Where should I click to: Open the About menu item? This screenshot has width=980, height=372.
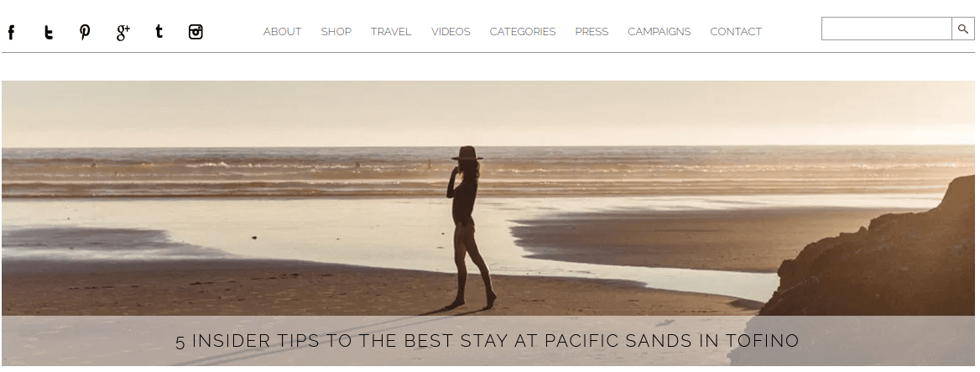coord(282,31)
